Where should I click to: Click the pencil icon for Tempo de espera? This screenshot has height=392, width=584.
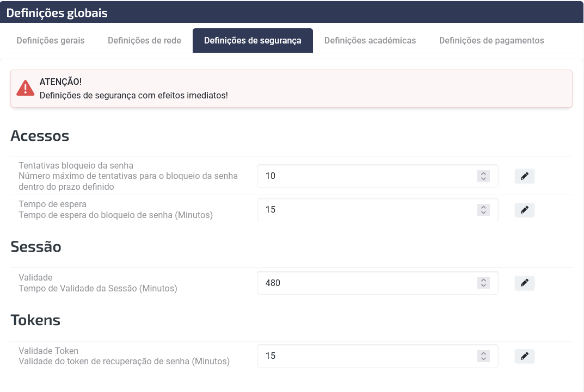click(x=525, y=210)
